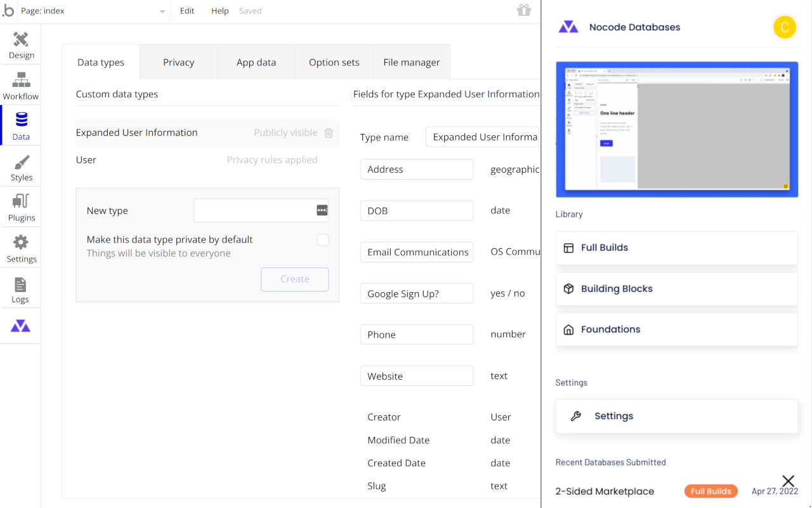Click the Type name input field
The height and width of the screenshot is (508, 812).
[x=482, y=137]
